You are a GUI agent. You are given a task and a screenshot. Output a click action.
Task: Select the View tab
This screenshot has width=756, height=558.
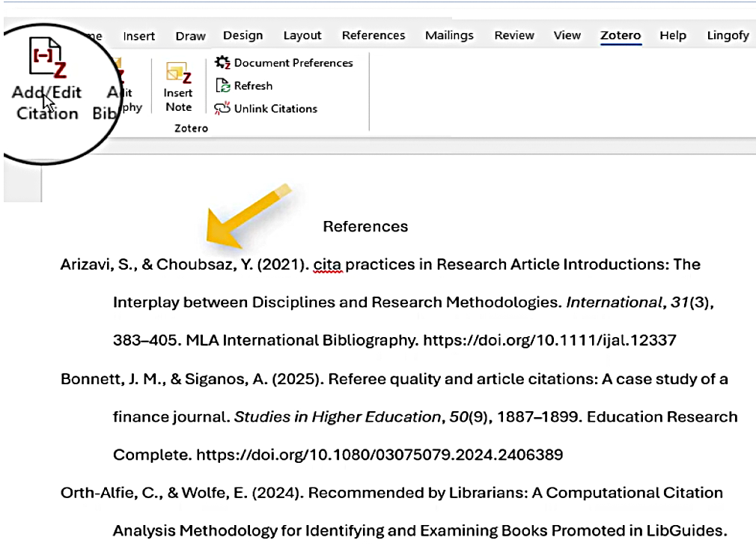point(567,35)
